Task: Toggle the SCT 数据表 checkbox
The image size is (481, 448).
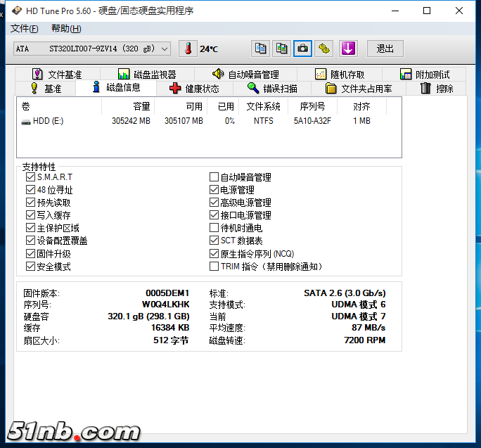Action: coord(214,241)
